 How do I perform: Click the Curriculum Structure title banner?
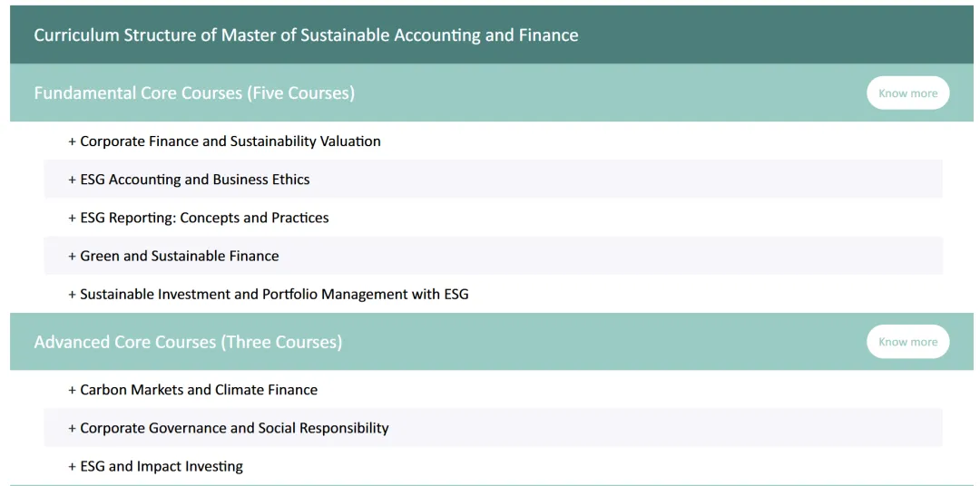491,35
